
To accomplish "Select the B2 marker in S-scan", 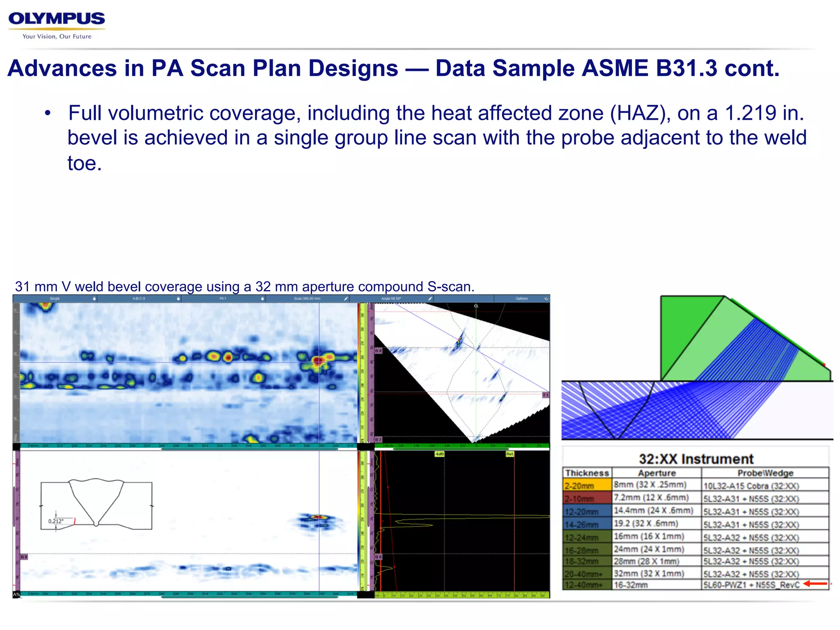I will click(378, 440).
